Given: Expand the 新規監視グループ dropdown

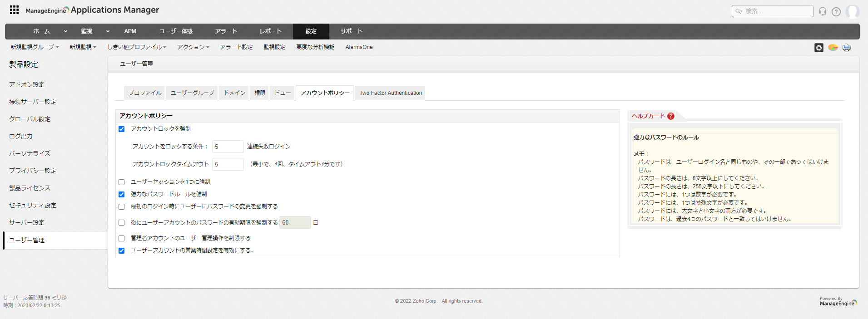Looking at the screenshot, I should point(35,47).
